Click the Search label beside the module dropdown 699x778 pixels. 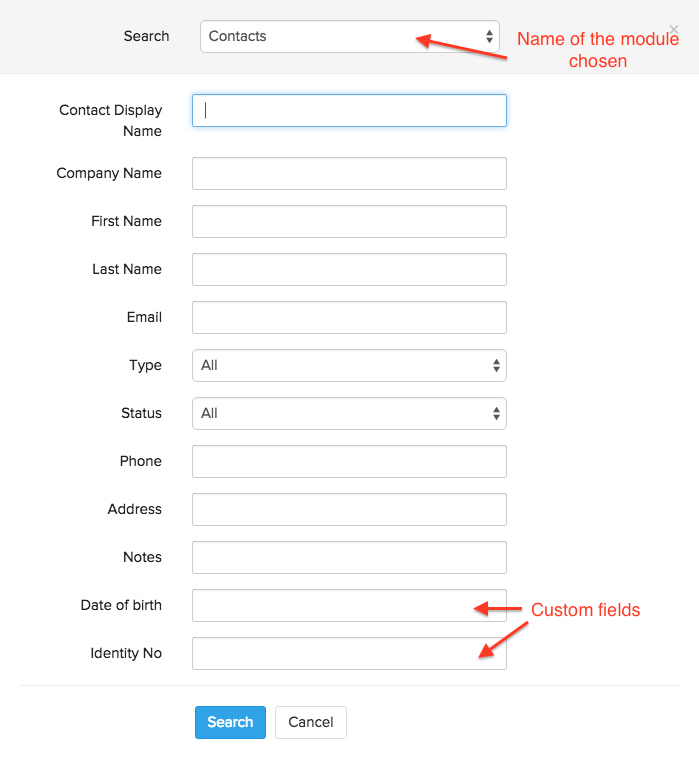[x=146, y=36]
